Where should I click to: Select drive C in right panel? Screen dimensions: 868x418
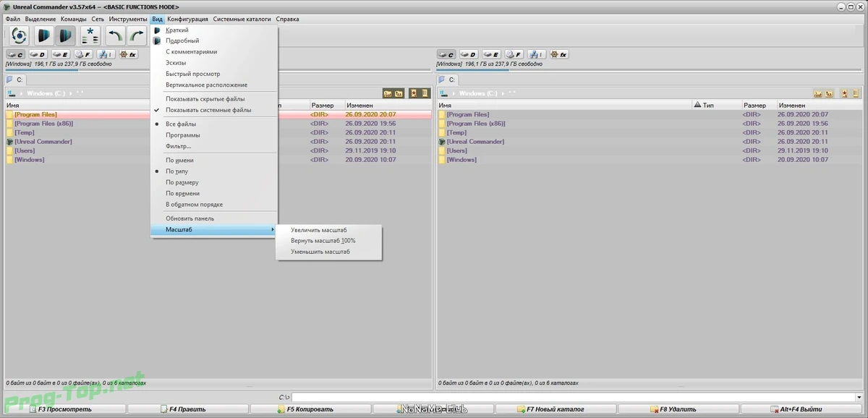(446, 54)
